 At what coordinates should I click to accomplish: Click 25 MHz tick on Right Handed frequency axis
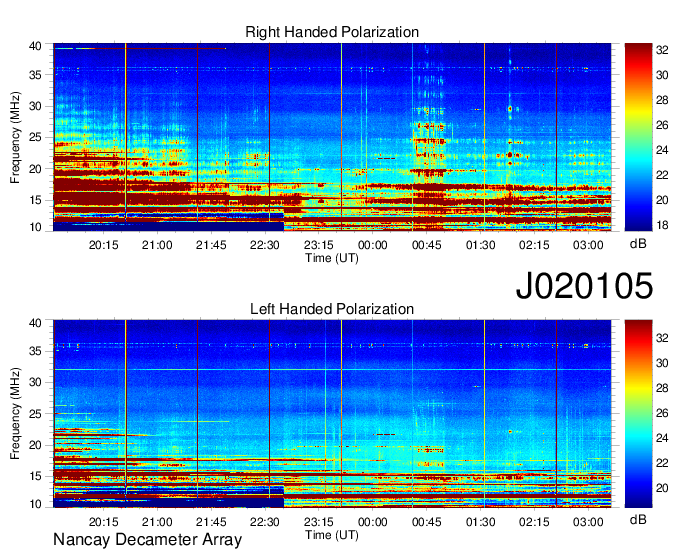pyautogui.click(x=35, y=137)
